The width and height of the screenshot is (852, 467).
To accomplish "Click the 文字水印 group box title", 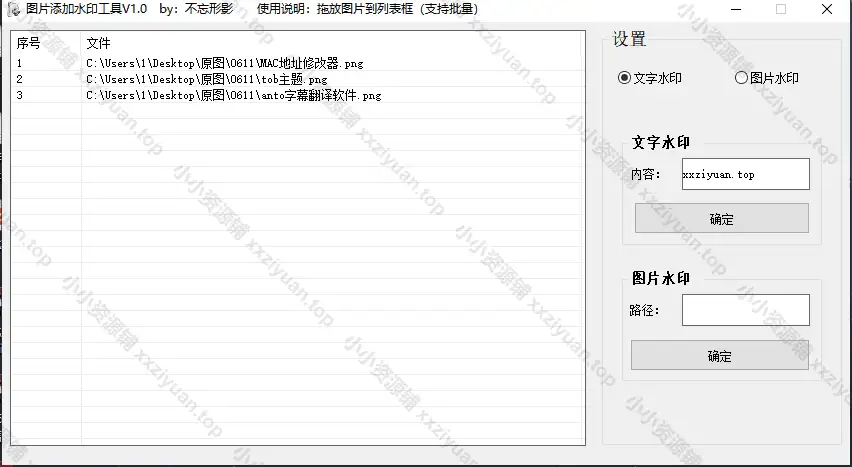I will click(661, 143).
